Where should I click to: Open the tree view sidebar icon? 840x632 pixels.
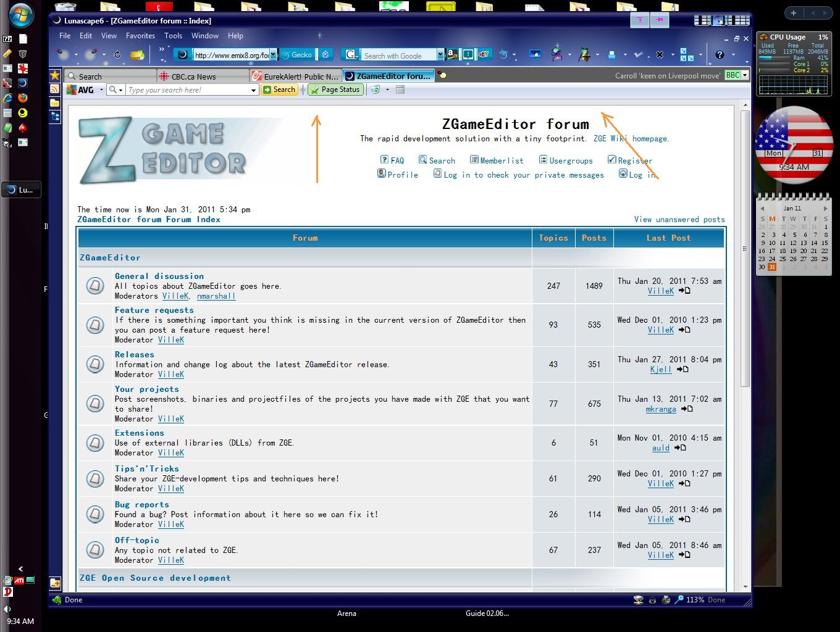(55, 116)
